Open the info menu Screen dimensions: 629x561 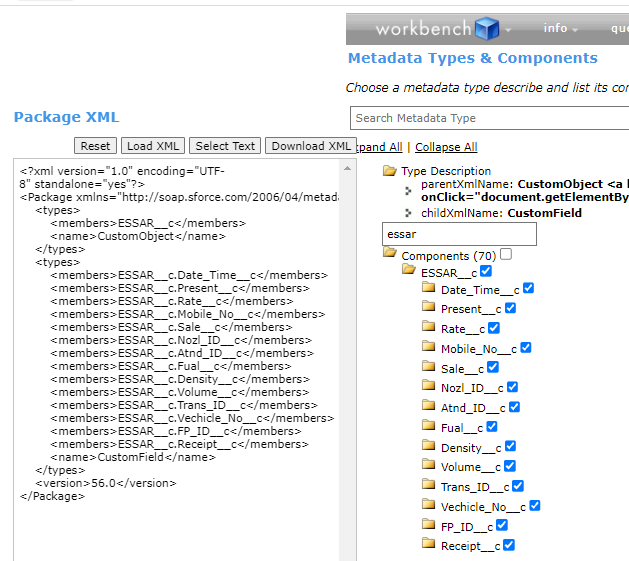pos(560,28)
